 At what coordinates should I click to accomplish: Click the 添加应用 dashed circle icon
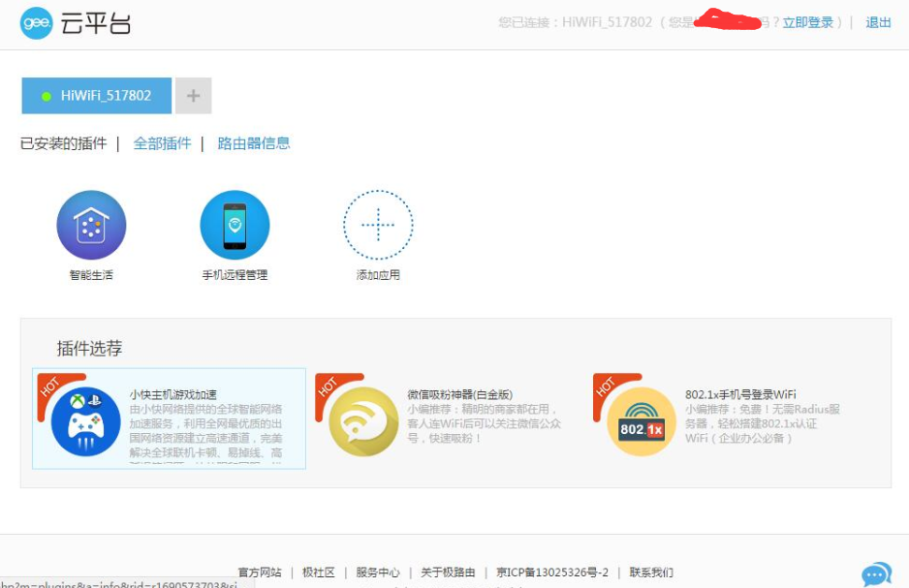(378, 225)
